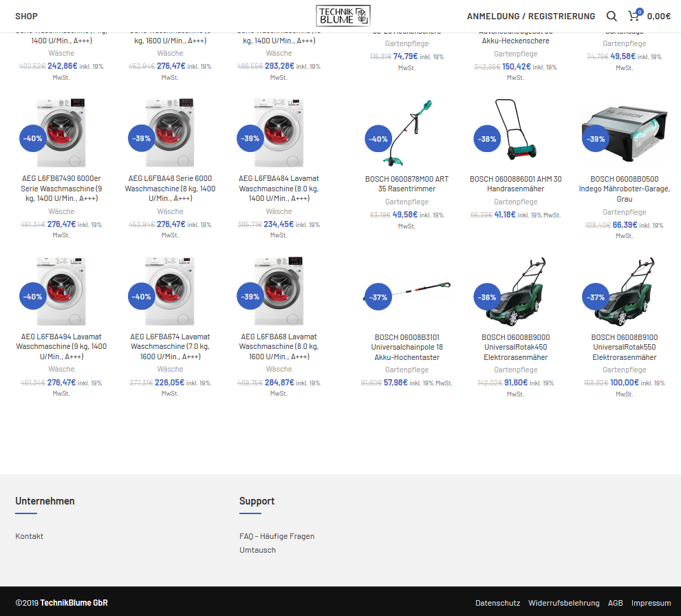The height and width of the screenshot is (616, 681).
Task: Click the 100,00€ sale price
Action: point(625,382)
